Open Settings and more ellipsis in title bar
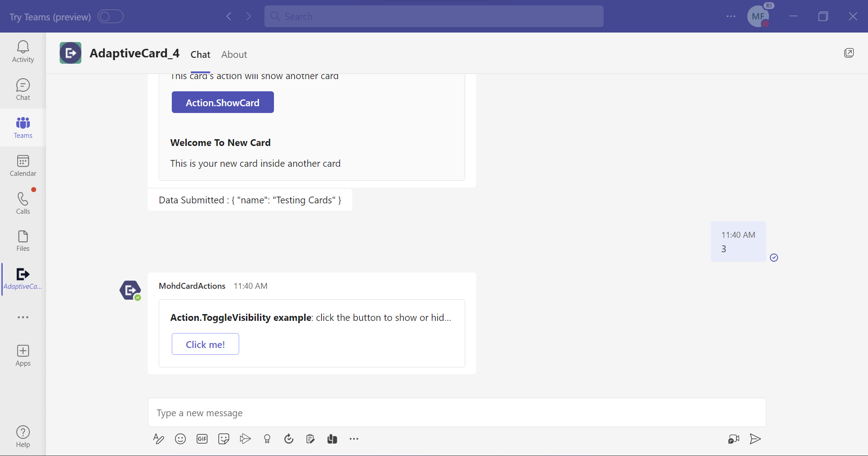The image size is (868, 456). point(731,16)
